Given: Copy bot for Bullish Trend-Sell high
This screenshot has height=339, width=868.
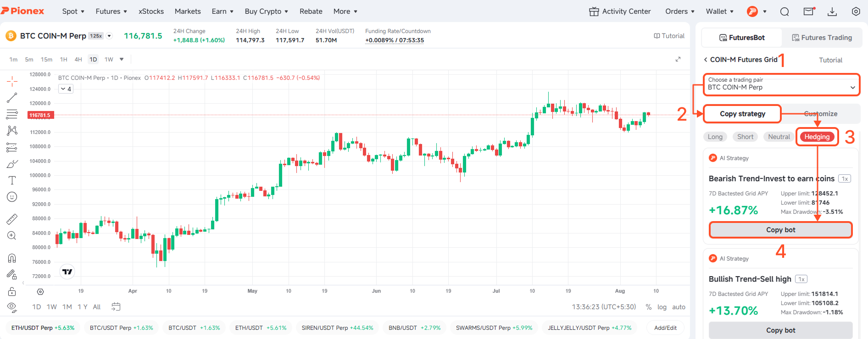Looking at the screenshot, I should click(780, 330).
